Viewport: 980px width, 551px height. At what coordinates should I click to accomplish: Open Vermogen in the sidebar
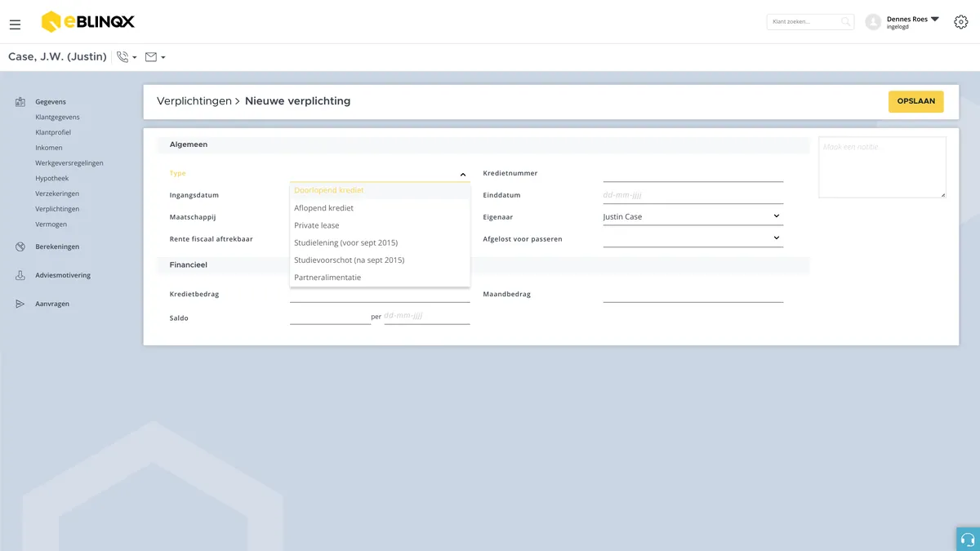tap(51, 224)
